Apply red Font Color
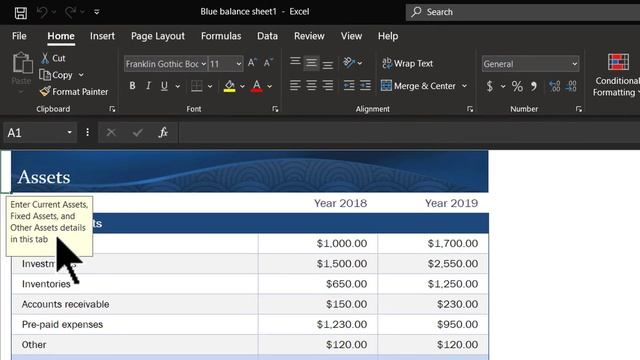Viewport: 640px width, 360px height. [x=257, y=86]
